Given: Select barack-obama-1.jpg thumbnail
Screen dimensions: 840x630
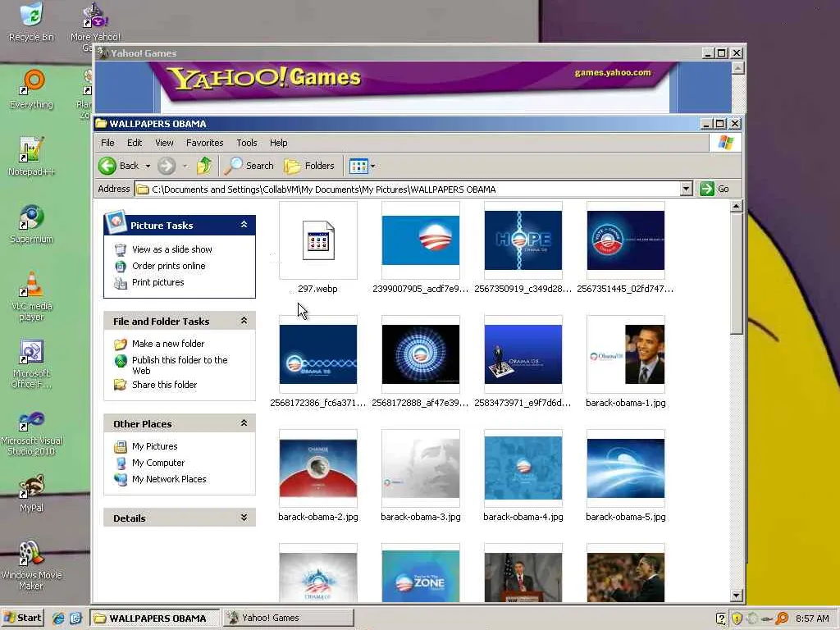Looking at the screenshot, I should point(626,354).
